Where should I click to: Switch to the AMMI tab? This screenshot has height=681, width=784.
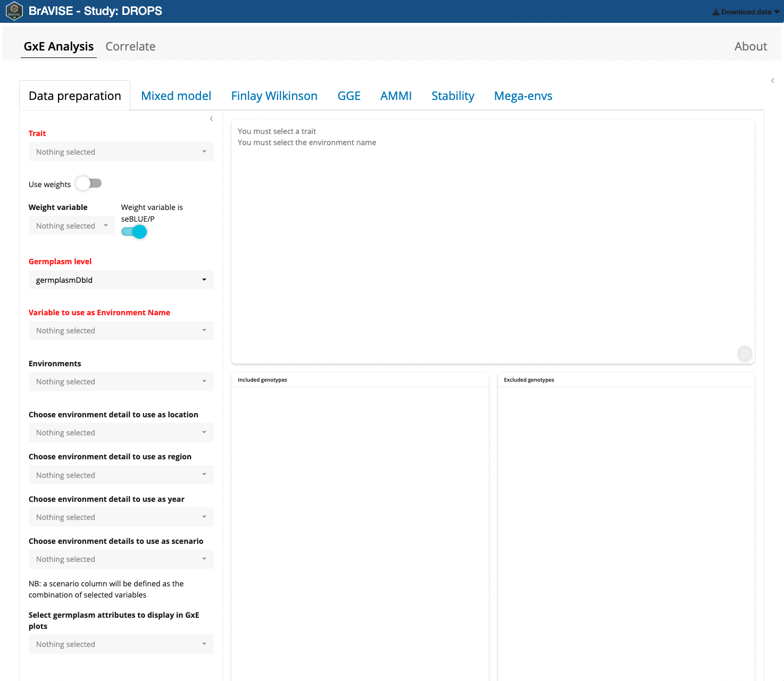point(396,96)
